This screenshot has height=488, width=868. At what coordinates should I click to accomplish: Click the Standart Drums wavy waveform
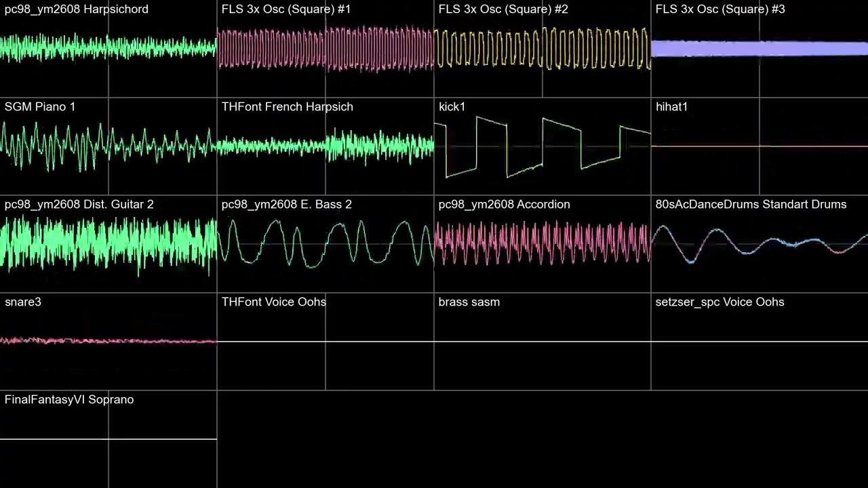759,245
